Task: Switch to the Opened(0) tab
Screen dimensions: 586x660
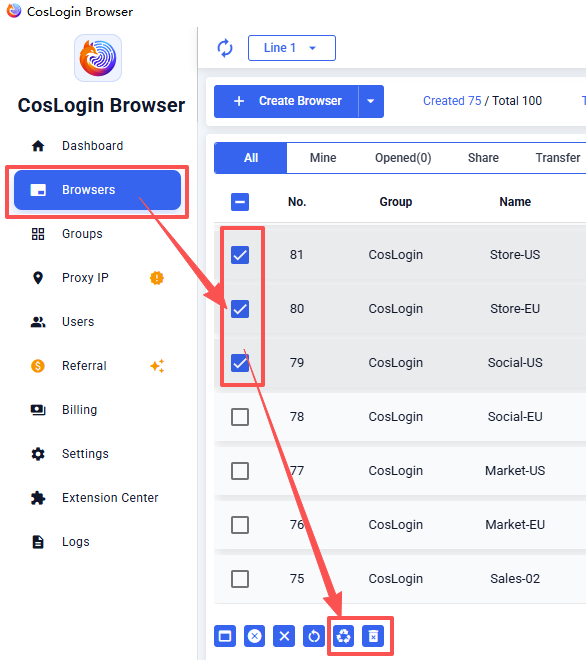Action: [x=403, y=158]
